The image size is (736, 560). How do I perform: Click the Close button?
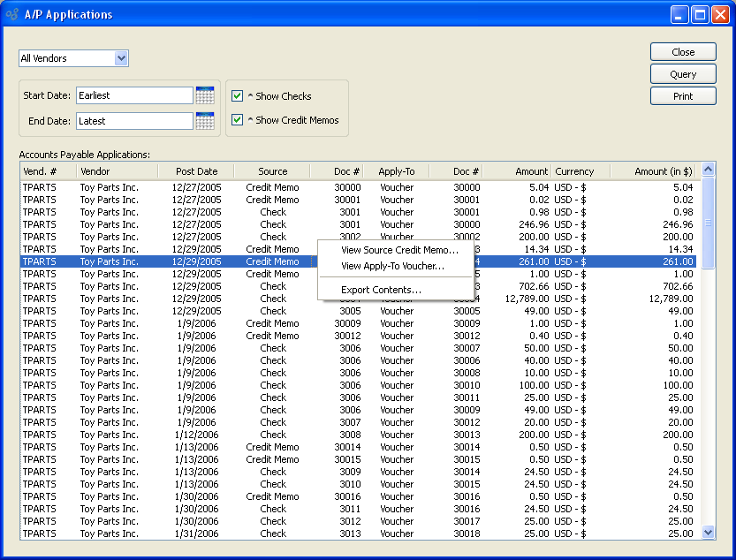tap(683, 52)
